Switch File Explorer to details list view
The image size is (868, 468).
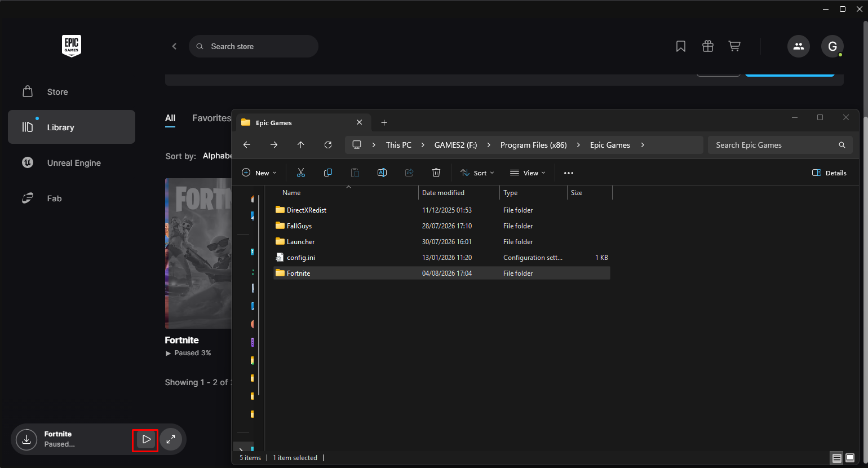tap(837, 458)
